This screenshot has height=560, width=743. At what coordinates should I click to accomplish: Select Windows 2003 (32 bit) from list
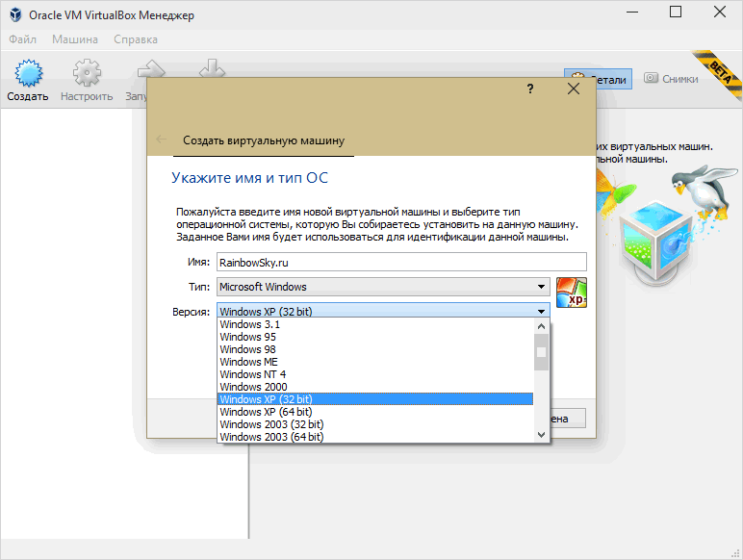pos(375,424)
